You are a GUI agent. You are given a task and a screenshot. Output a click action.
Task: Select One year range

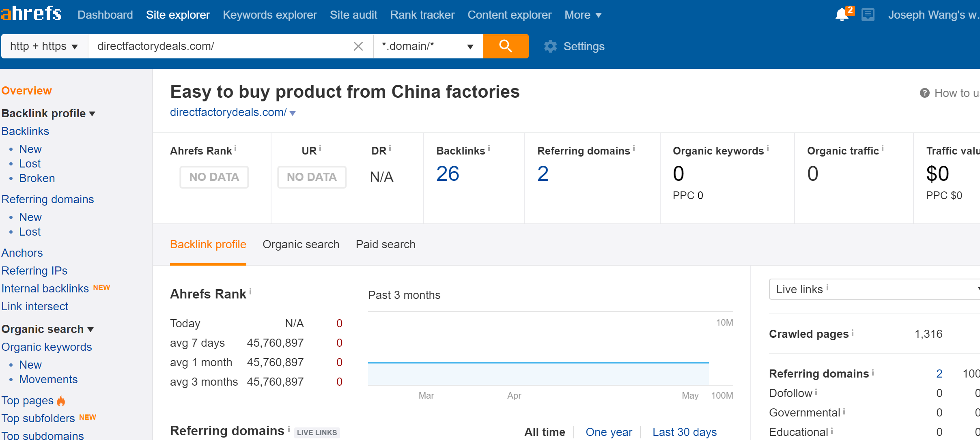point(609,432)
